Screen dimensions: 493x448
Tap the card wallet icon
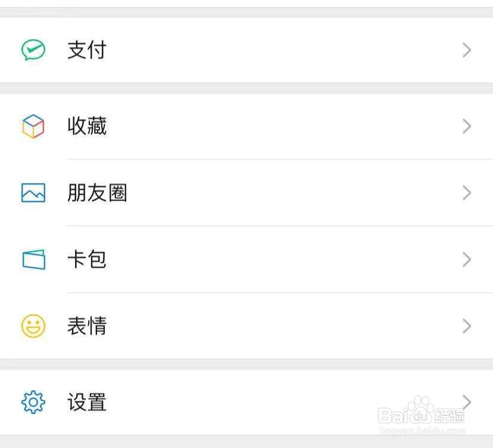34,259
